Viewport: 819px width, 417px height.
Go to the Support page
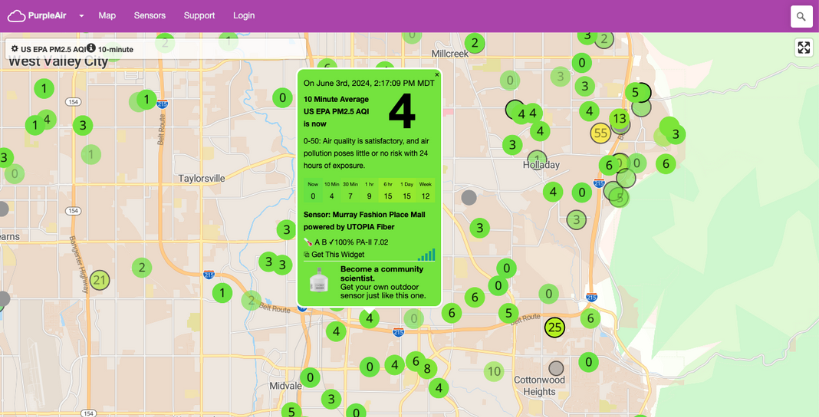click(x=199, y=16)
